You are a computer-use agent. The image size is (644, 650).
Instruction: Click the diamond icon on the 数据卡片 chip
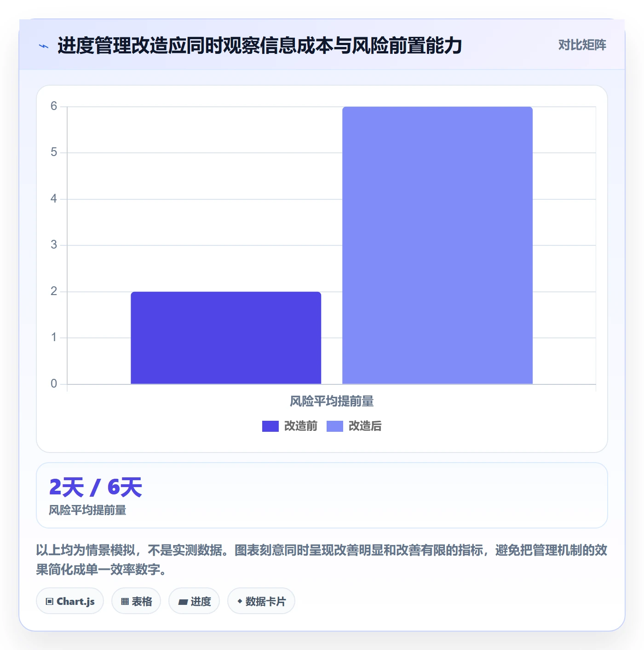click(x=240, y=601)
